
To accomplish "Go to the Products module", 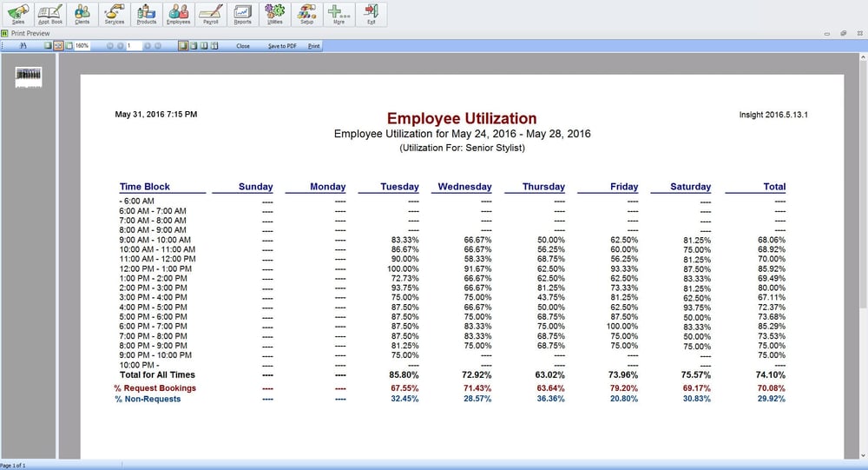I will click(x=146, y=14).
